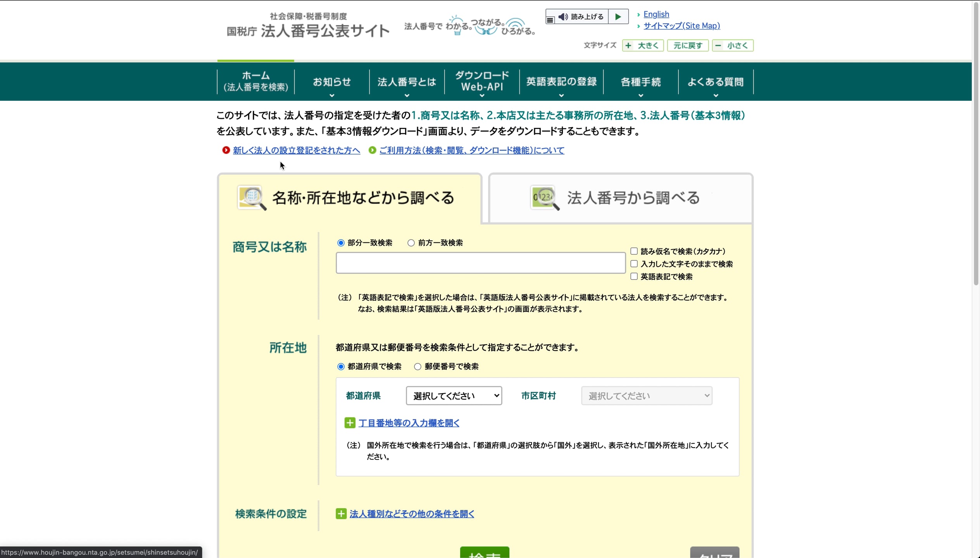Select the 前方一致検索 radio button

pos(411,243)
